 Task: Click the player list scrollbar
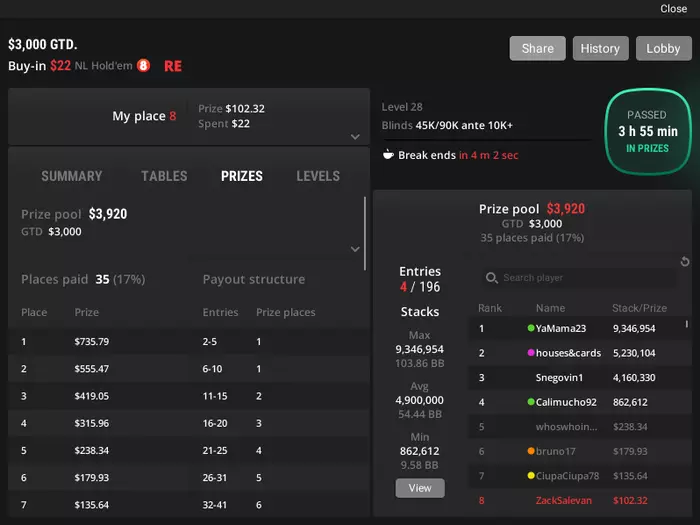point(687,324)
